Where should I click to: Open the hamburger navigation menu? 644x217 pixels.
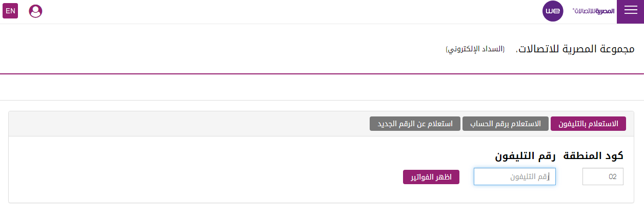click(630, 11)
